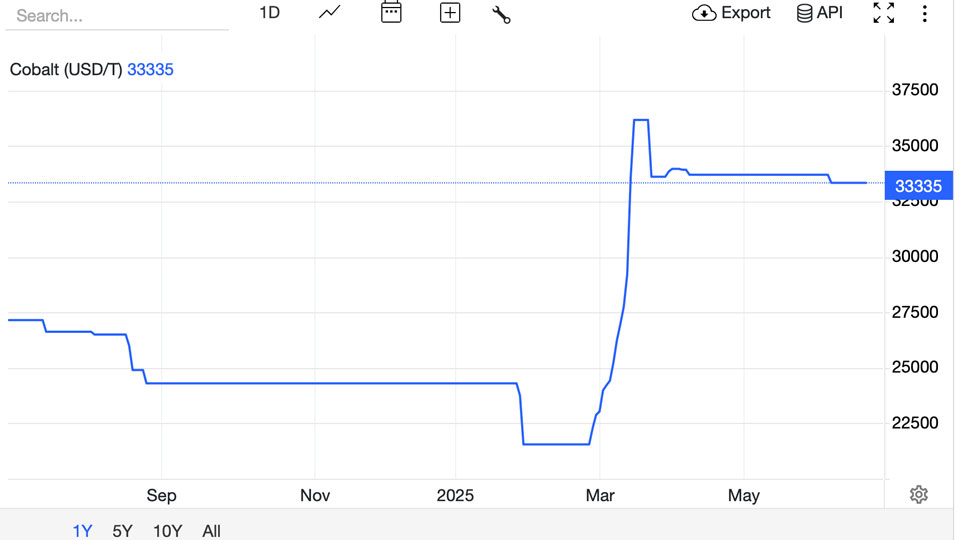The image size is (960, 540).
Task: Click the 33335 current price axis tag
Action: (x=918, y=186)
